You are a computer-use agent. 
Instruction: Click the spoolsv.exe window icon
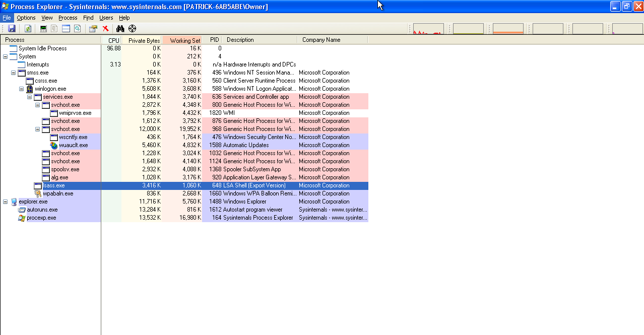click(46, 169)
